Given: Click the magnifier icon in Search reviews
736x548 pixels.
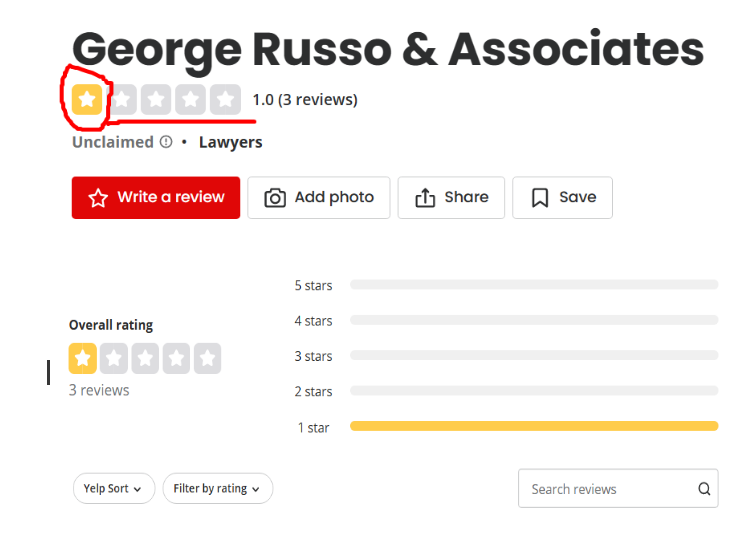Looking at the screenshot, I should pyautogui.click(x=704, y=489).
